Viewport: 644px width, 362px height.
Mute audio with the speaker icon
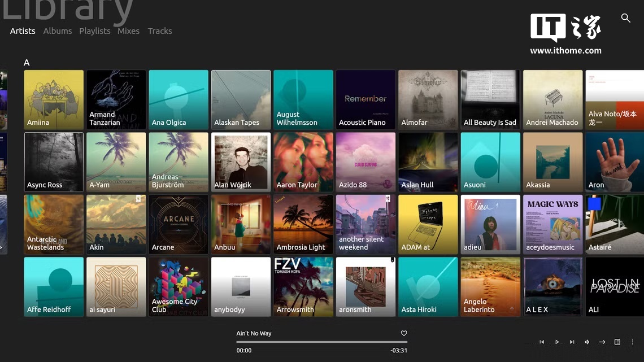pyautogui.click(x=587, y=342)
